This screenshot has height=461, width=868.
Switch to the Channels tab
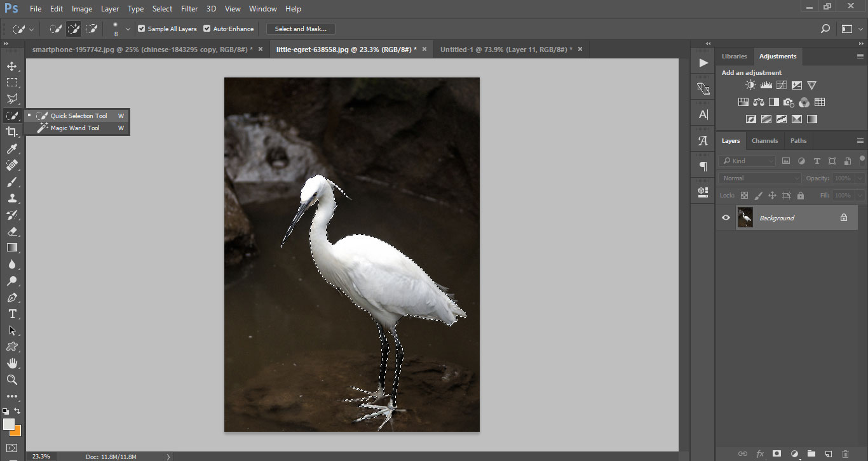[x=764, y=141]
